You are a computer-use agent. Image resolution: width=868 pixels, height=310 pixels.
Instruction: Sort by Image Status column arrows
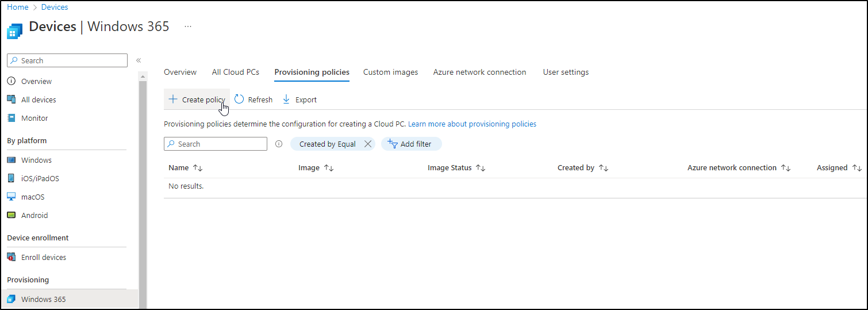point(481,168)
